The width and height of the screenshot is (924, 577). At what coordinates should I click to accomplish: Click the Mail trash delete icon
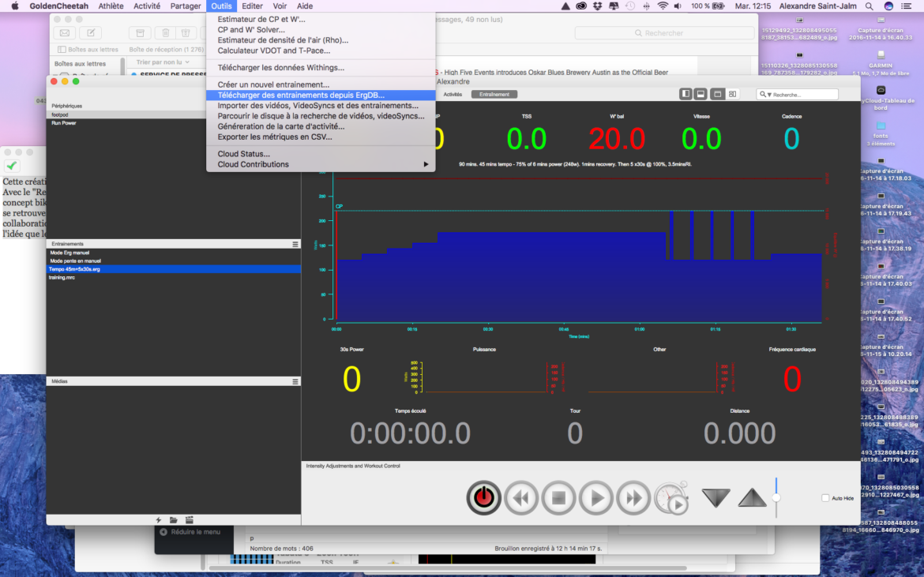166,33
